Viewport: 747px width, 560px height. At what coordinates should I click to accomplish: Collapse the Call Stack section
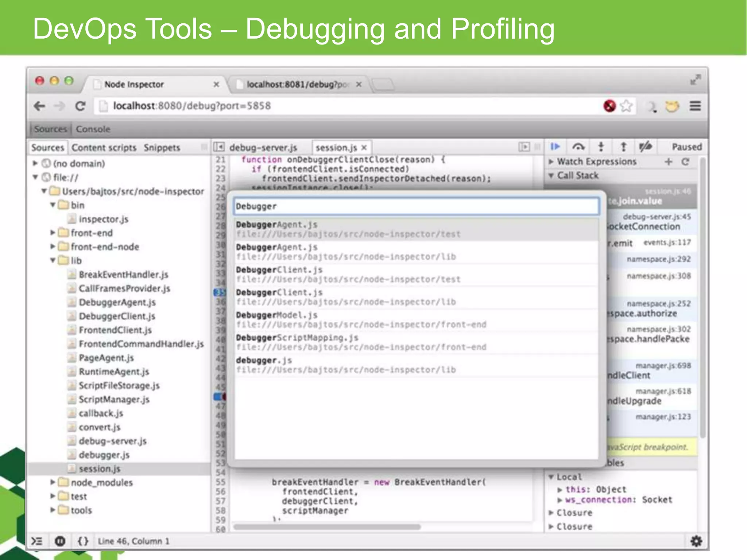551,175
